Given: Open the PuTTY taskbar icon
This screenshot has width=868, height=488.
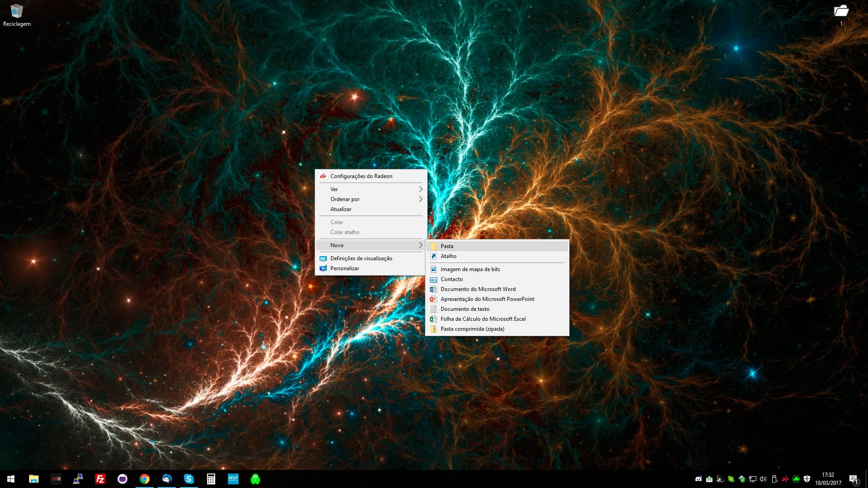Looking at the screenshot, I should pos(78,479).
